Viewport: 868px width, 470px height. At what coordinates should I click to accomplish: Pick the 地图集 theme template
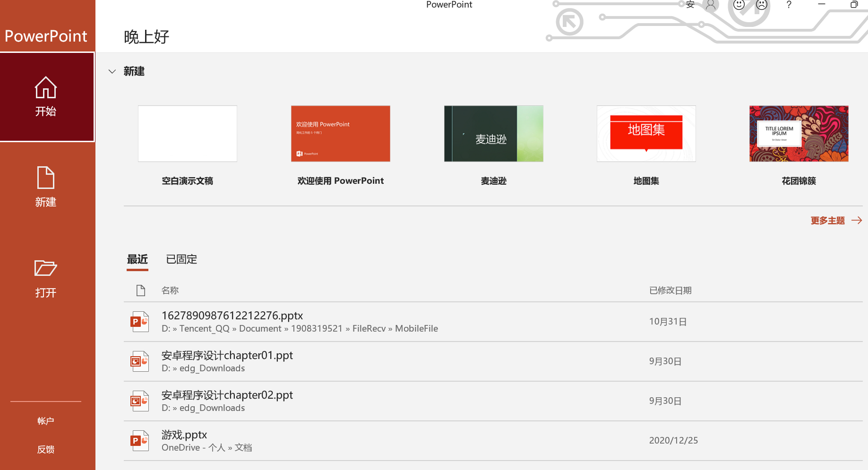pos(646,134)
